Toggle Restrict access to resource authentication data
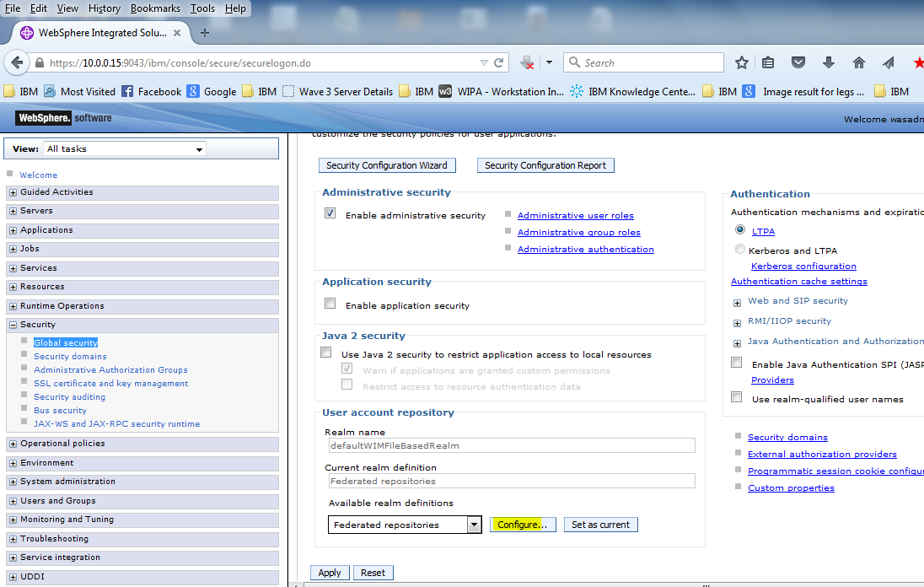This screenshot has width=924, height=587. (347, 385)
